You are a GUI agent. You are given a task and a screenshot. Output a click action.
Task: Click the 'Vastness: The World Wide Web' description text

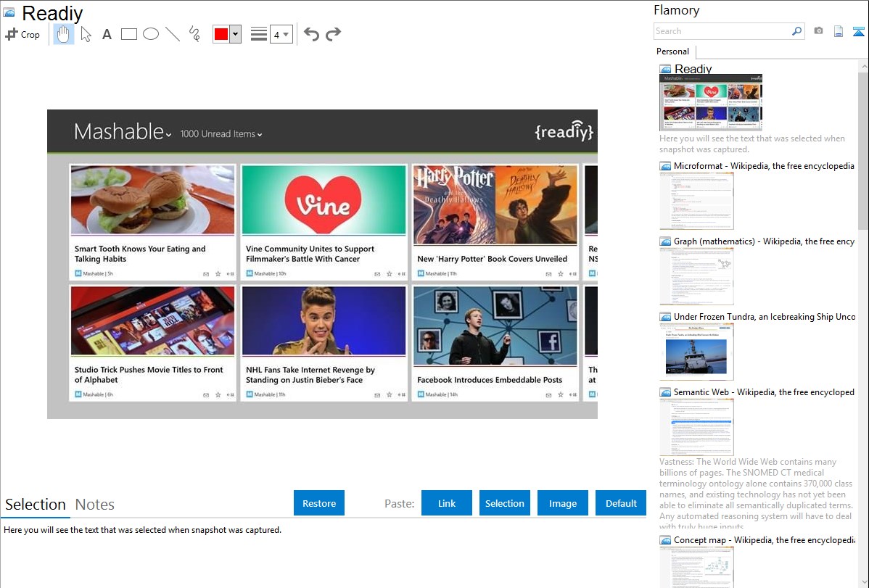pyautogui.click(x=756, y=494)
